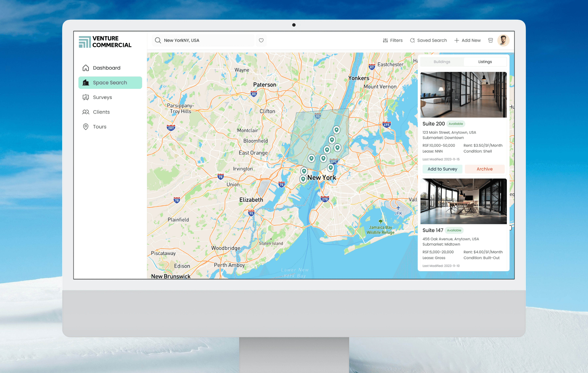Click the Dashboard home icon
Viewport: 588px width, 373px height.
[86, 68]
